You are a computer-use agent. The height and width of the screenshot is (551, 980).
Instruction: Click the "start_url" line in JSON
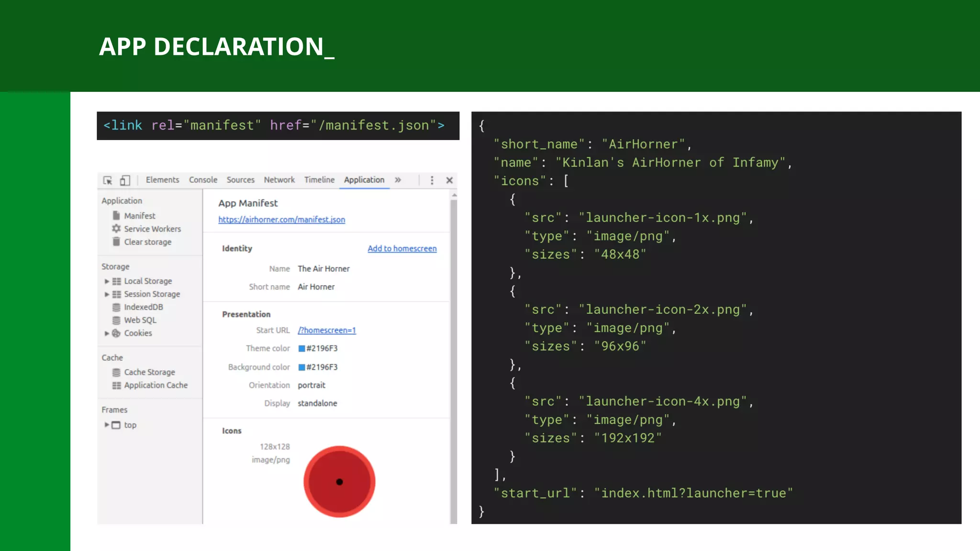643,494
